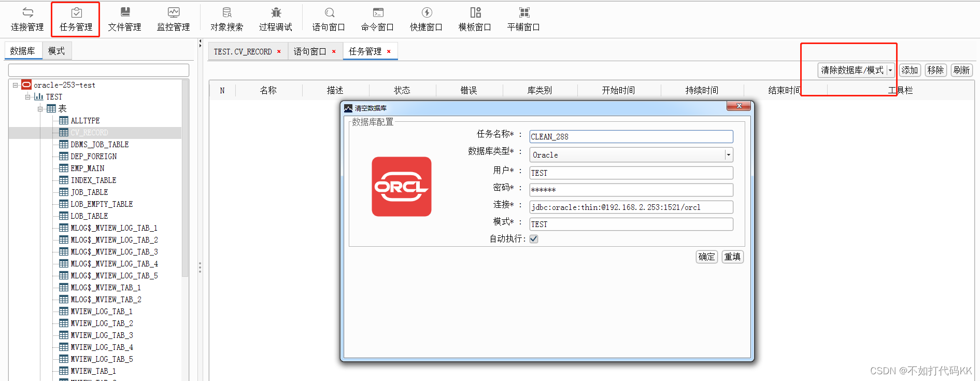Click the oracle-253-test connection icon
Image resolution: width=980 pixels, height=381 pixels.
tap(26, 84)
